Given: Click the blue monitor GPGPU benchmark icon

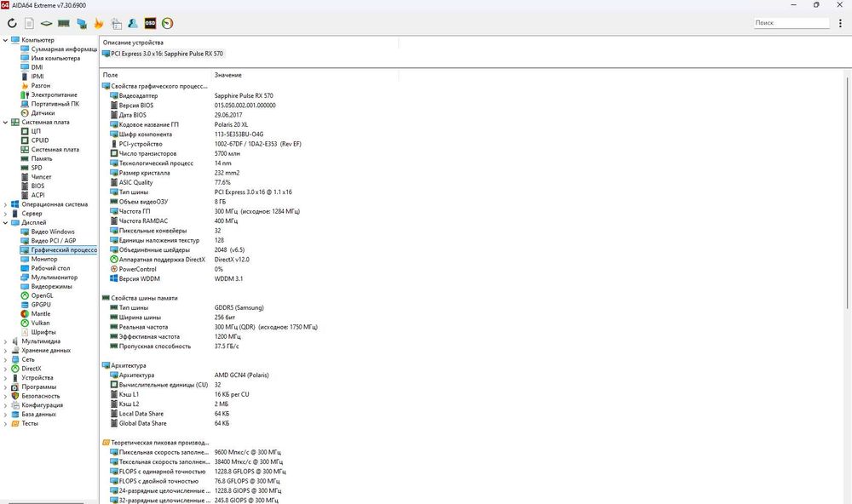Looking at the screenshot, I should (x=82, y=23).
